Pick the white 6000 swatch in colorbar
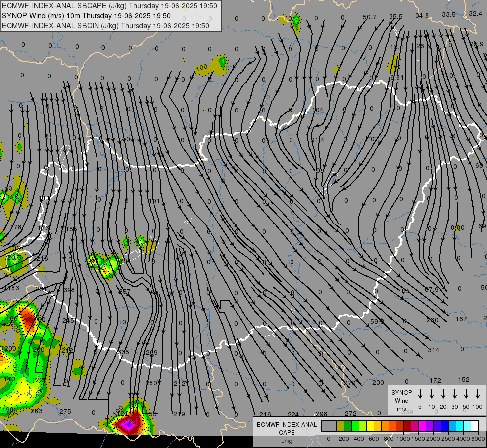Image resolution: width=487 pixels, height=448 pixels. 474,426
